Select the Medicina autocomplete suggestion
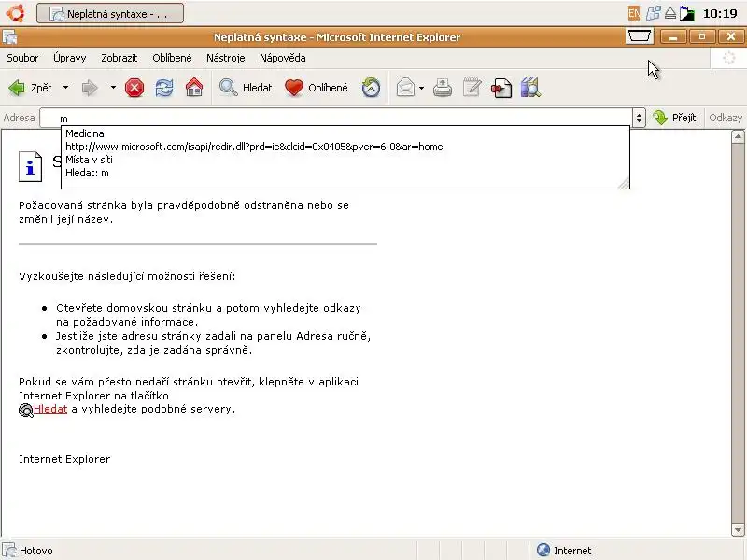 click(x=345, y=133)
